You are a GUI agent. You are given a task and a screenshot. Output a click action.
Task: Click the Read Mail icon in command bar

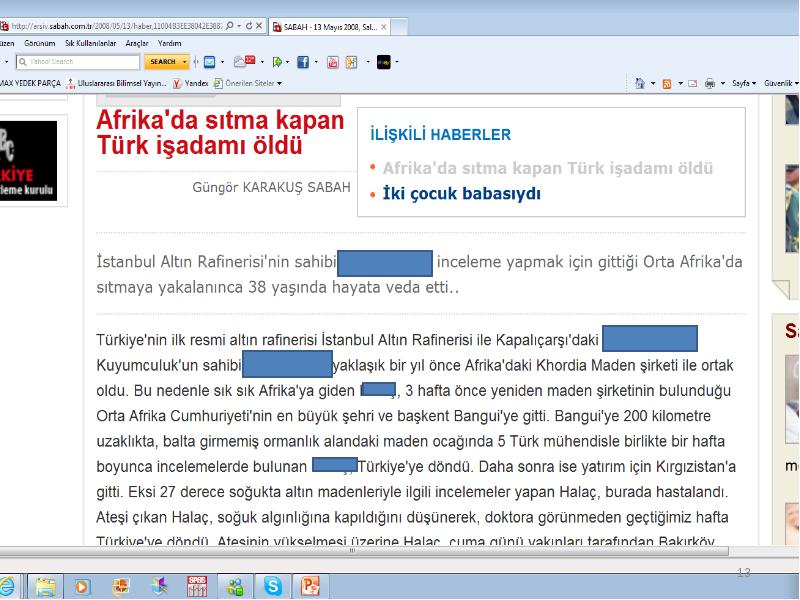(x=692, y=84)
